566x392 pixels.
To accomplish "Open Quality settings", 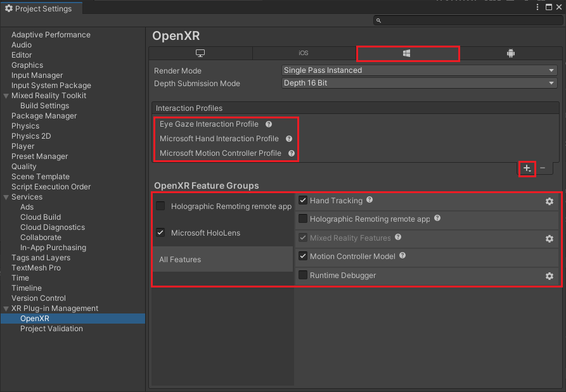I will coord(23,167).
